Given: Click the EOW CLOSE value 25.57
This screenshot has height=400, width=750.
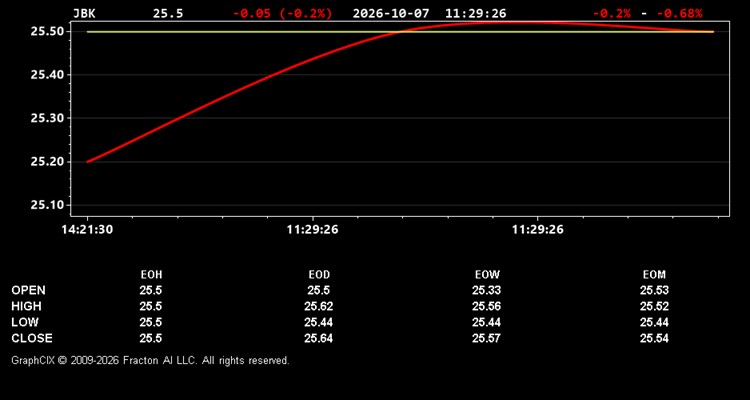Looking at the screenshot, I should [486, 338].
